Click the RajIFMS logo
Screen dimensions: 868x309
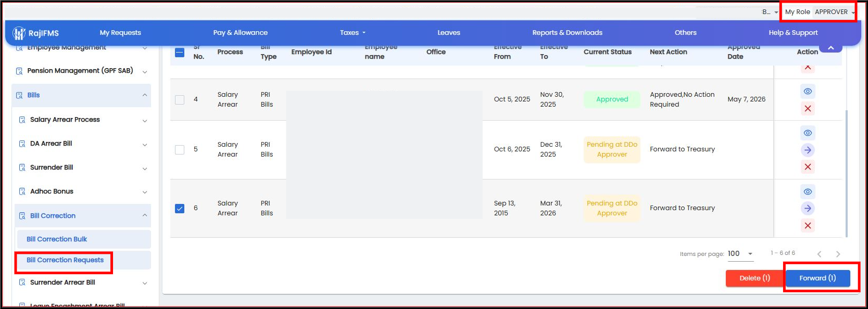[35, 33]
